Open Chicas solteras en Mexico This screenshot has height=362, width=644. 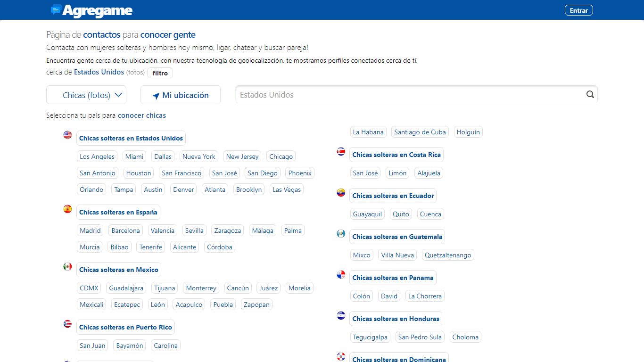tap(119, 270)
